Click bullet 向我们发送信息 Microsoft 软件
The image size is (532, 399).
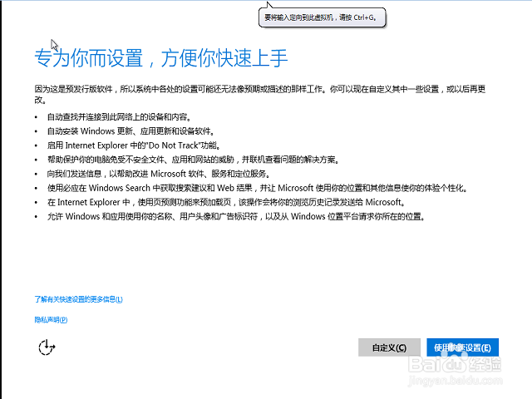pyautogui.click(x=159, y=174)
